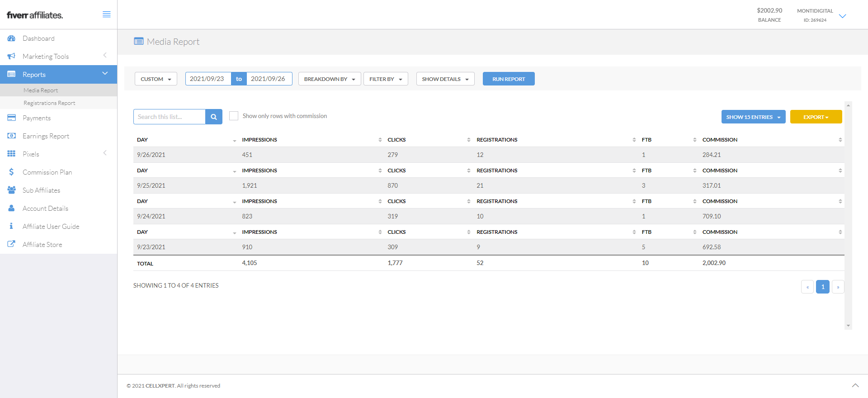Open Registrations Report in sidebar
Viewport: 868px width, 398px height.
pyautogui.click(x=49, y=103)
